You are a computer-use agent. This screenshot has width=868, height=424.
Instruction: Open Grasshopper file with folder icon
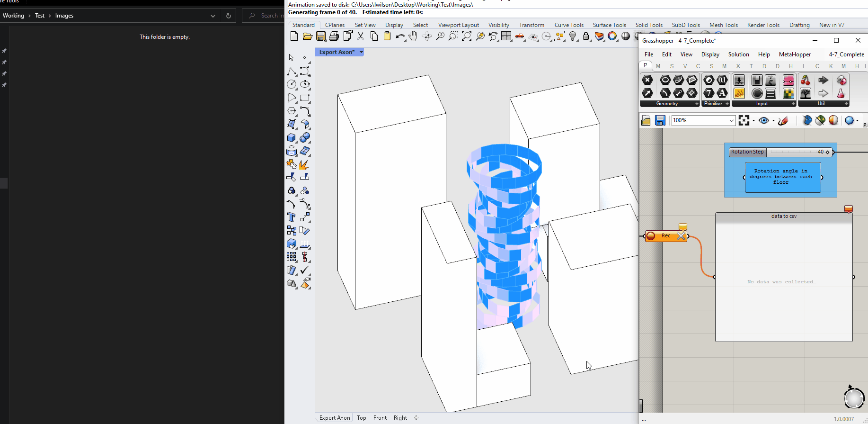tap(646, 120)
